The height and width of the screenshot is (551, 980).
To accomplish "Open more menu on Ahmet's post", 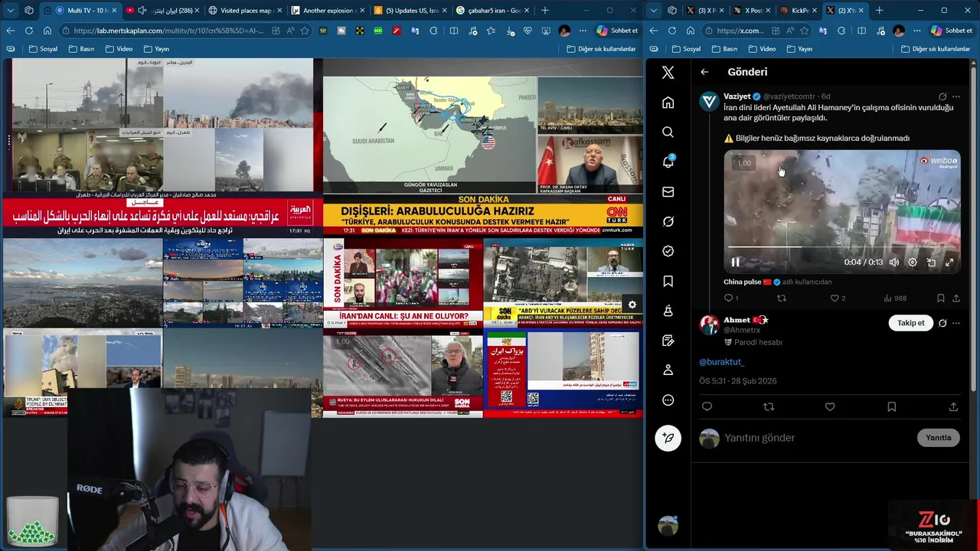I will (955, 323).
